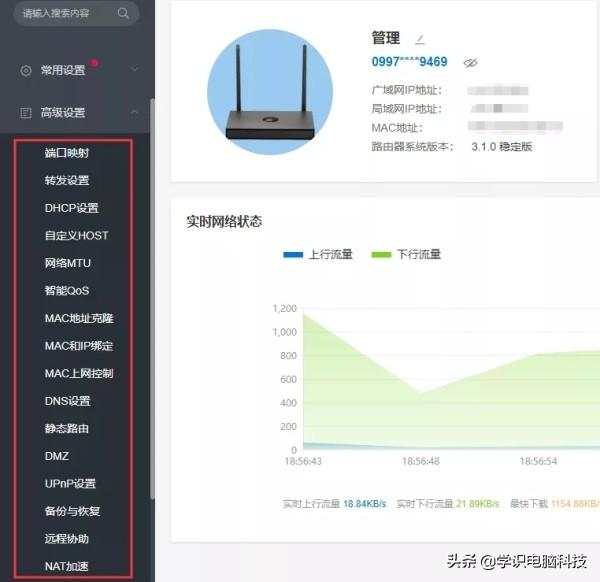Click the 高级设置 list icon
The width and height of the screenshot is (600, 582).
click(x=26, y=113)
